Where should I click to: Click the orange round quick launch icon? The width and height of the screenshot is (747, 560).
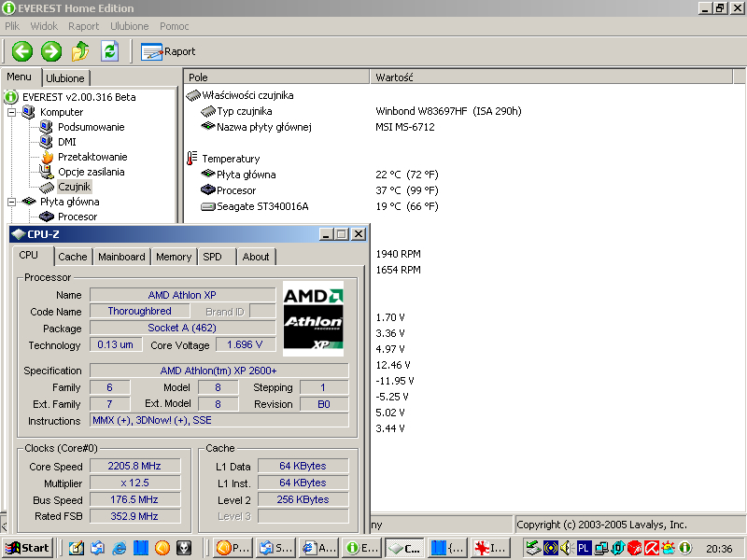(x=162, y=548)
